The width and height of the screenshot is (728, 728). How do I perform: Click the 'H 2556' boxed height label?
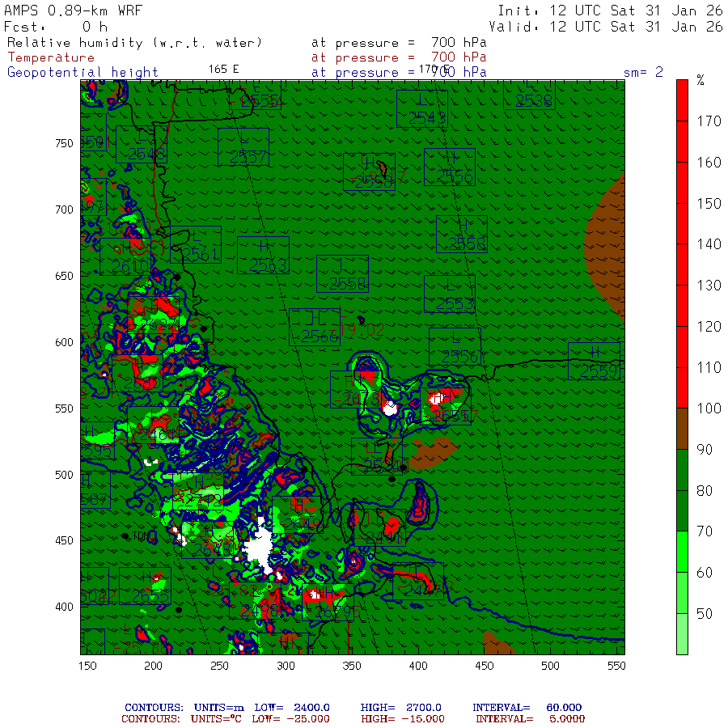coord(450,167)
